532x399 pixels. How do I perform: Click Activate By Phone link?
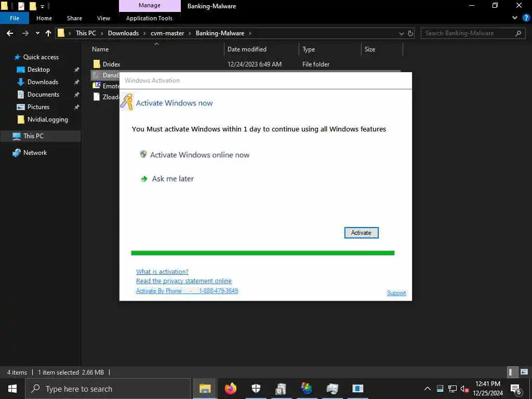coord(187,291)
